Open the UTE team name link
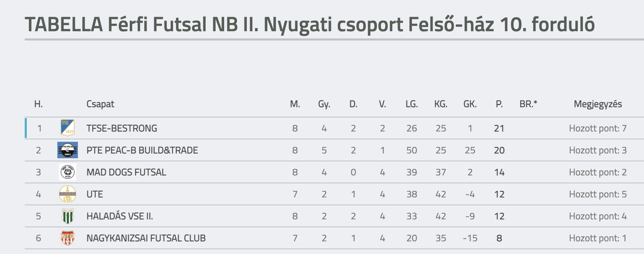 (94, 194)
